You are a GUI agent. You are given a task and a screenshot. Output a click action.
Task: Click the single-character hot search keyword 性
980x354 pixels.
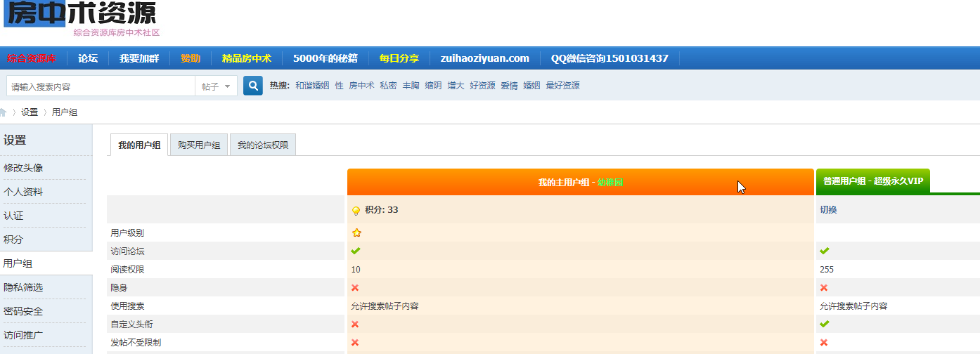point(340,86)
